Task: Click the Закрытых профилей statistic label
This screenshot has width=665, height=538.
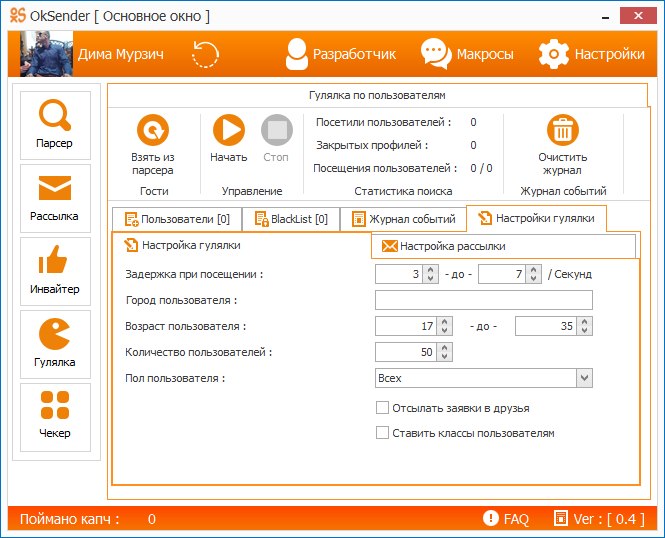Action: coord(372,145)
